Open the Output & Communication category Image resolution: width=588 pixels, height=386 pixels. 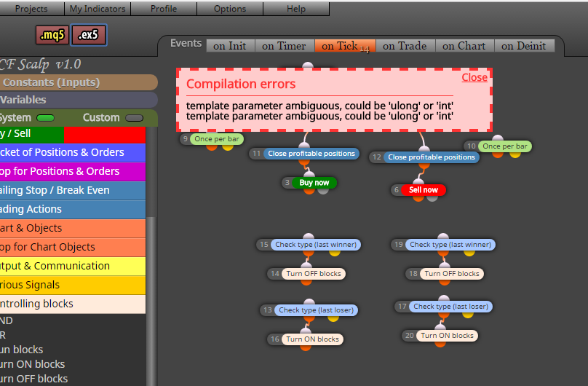click(x=72, y=266)
